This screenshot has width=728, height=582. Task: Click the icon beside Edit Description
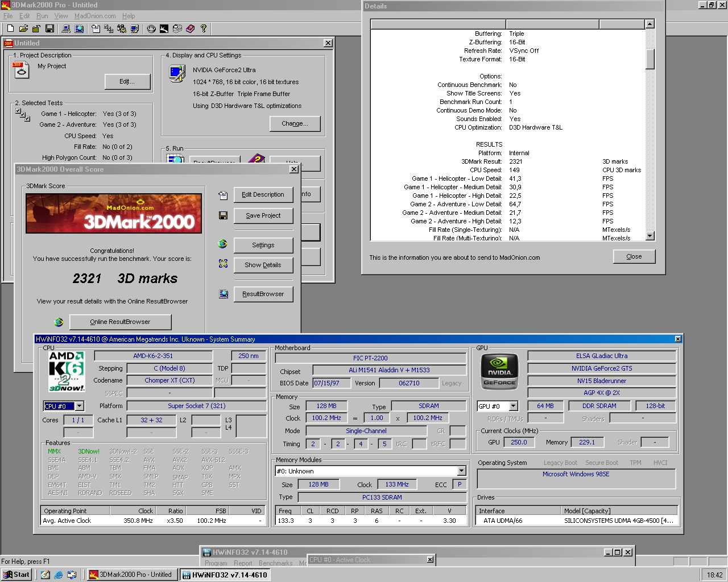coord(223,195)
